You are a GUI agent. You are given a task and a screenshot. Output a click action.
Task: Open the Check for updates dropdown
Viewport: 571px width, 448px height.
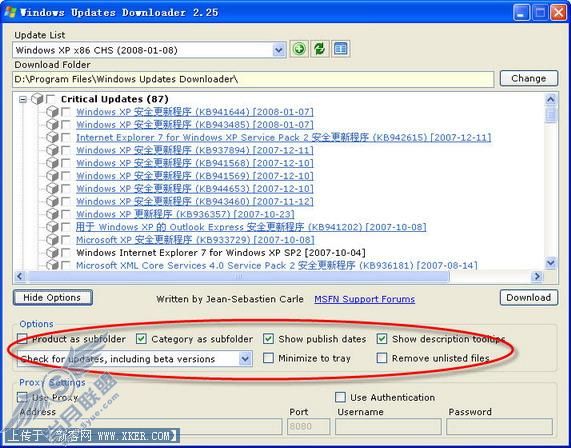coord(245,359)
